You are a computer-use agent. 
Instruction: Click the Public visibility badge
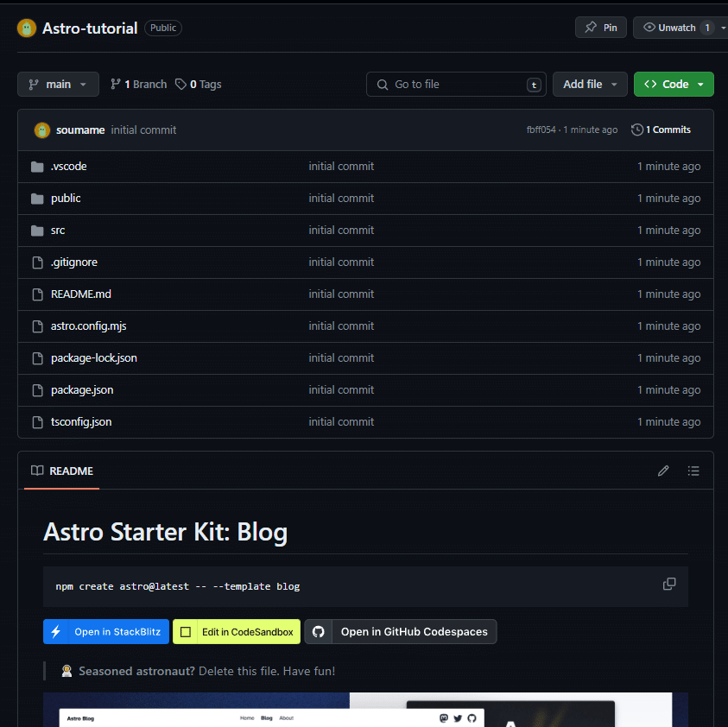pos(163,28)
